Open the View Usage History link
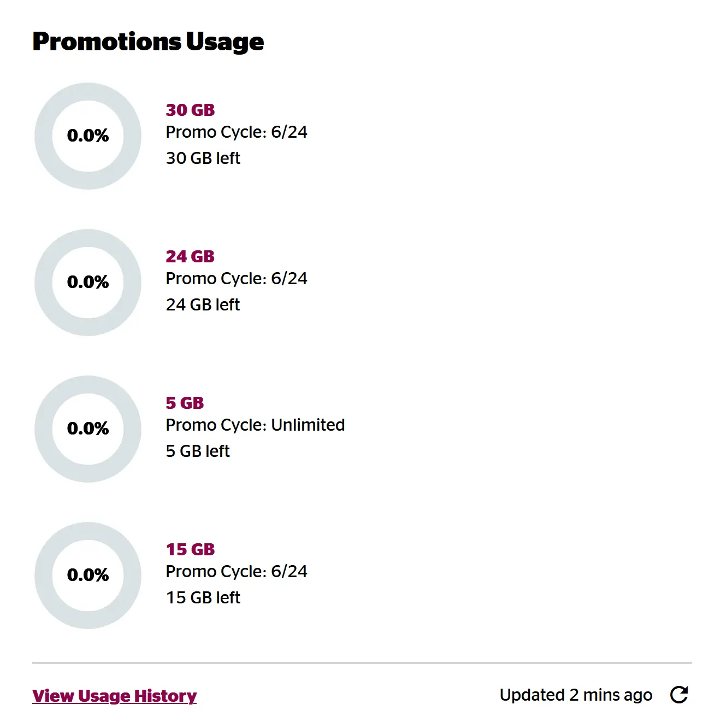The image size is (703, 728). [114, 696]
